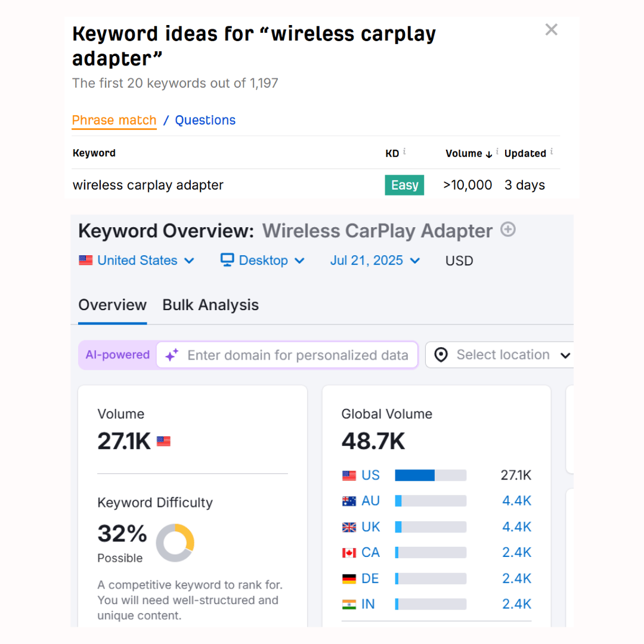Click the USD currency label

[x=459, y=261]
